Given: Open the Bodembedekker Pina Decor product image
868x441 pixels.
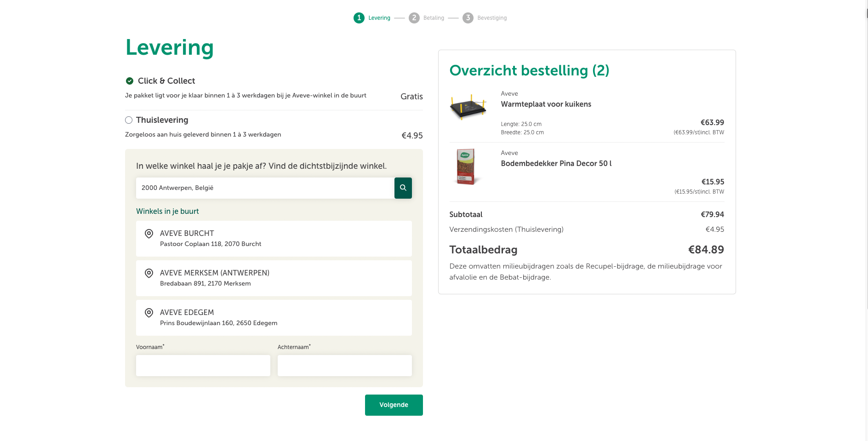Looking at the screenshot, I should point(466,166).
